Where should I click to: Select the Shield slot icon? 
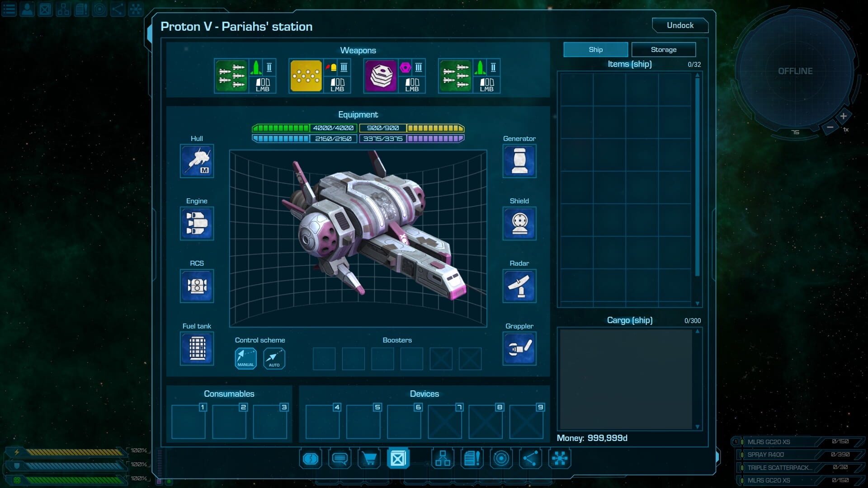tap(519, 224)
